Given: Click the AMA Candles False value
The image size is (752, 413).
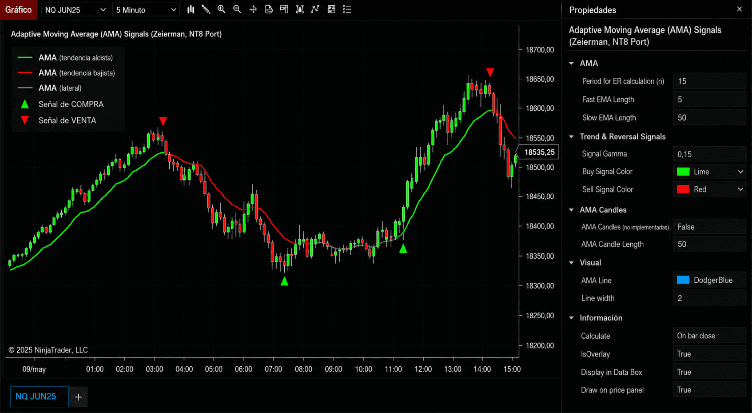Looking at the screenshot, I should click(710, 227).
